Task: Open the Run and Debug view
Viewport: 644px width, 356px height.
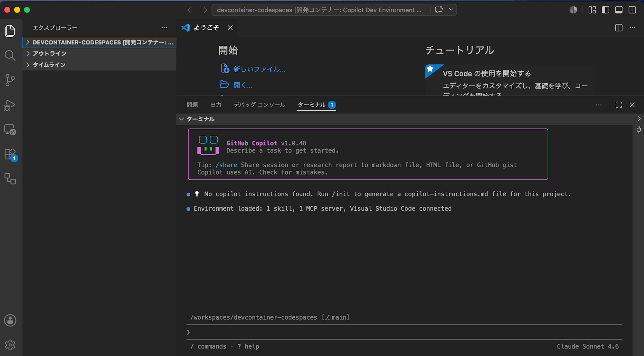Action: [10, 105]
